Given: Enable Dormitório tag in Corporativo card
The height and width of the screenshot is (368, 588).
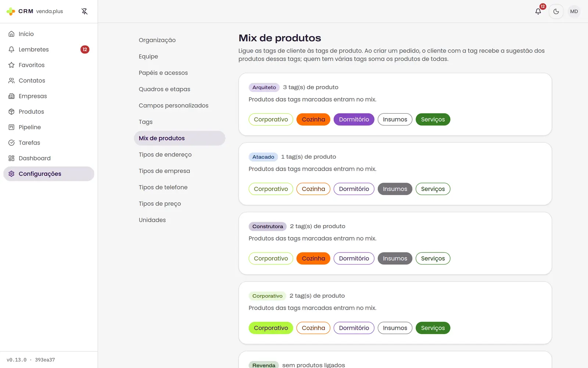Looking at the screenshot, I should click(354, 328).
